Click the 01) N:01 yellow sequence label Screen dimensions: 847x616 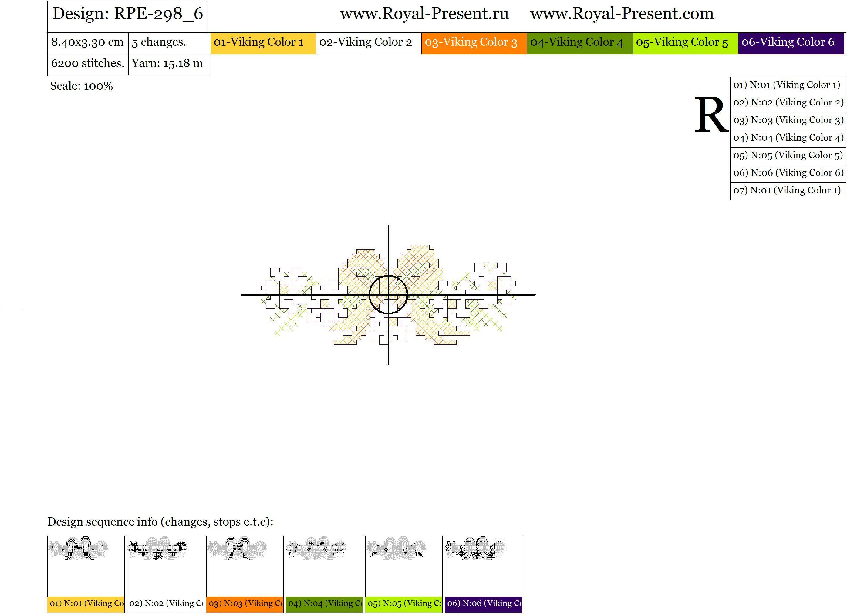tap(86, 604)
